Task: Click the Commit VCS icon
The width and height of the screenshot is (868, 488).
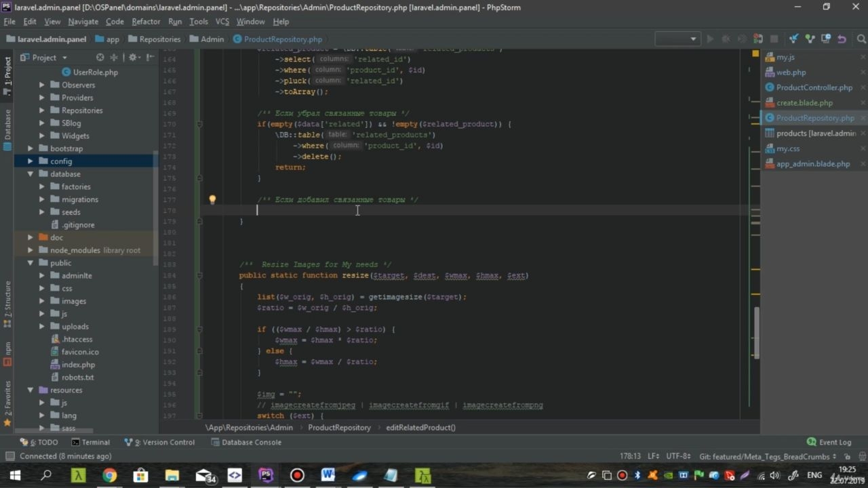Action: (x=810, y=39)
